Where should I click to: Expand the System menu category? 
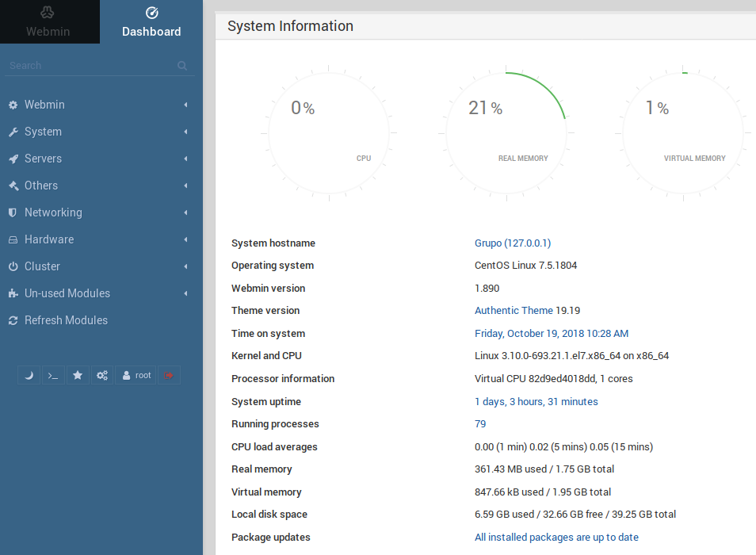pyautogui.click(x=43, y=132)
